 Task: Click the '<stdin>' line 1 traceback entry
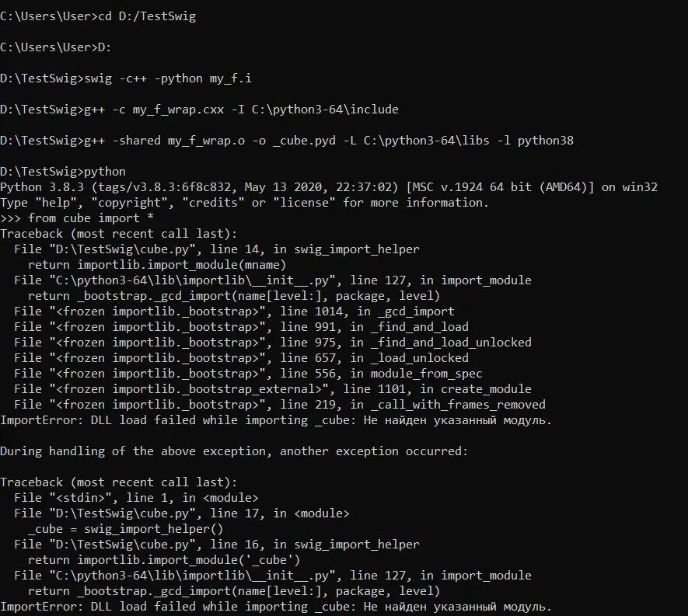pyautogui.click(x=136, y=498)
